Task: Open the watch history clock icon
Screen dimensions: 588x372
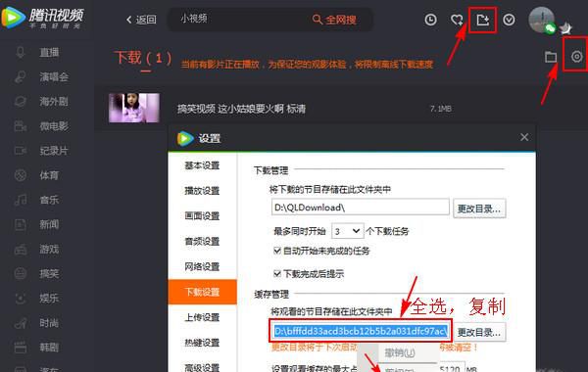Action: pyautogui.click(x=430, y=20)
